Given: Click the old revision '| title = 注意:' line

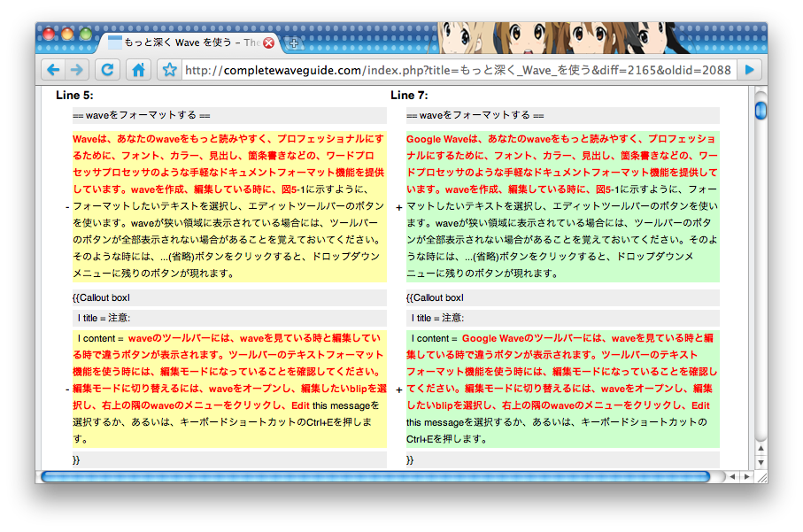Looking at the screenshot, I should 229,318.
